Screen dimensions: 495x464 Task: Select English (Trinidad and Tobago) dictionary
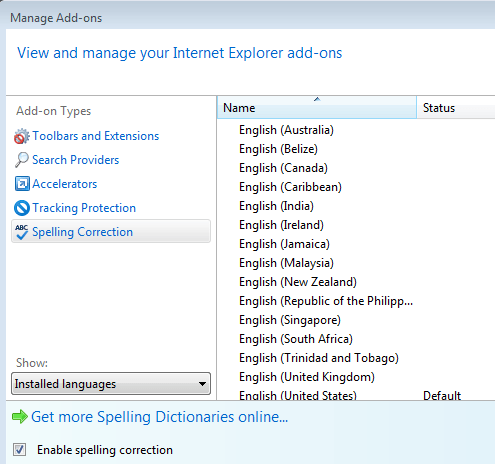tap(319, 358)
